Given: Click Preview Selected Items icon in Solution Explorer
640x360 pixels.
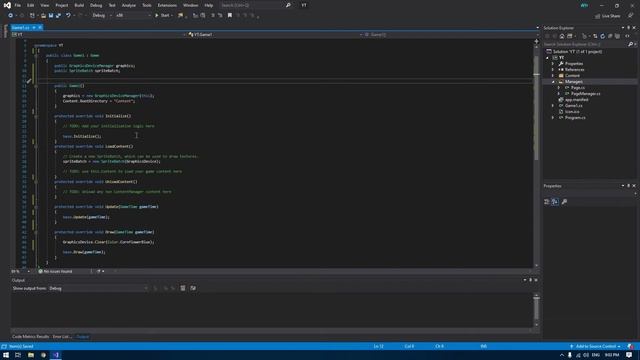Looking at the screenshot, I should point(627,36).
